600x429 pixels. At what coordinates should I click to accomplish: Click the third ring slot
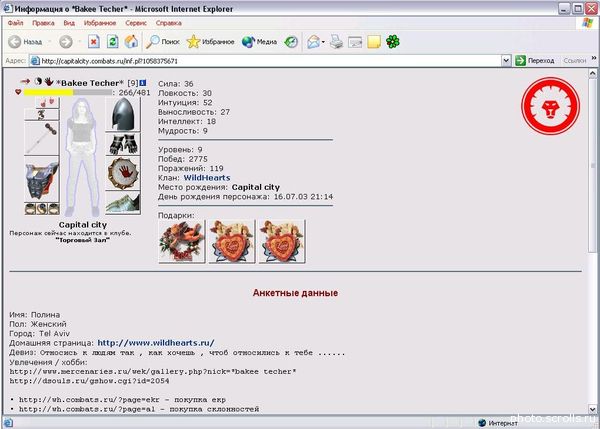(54, 209)
